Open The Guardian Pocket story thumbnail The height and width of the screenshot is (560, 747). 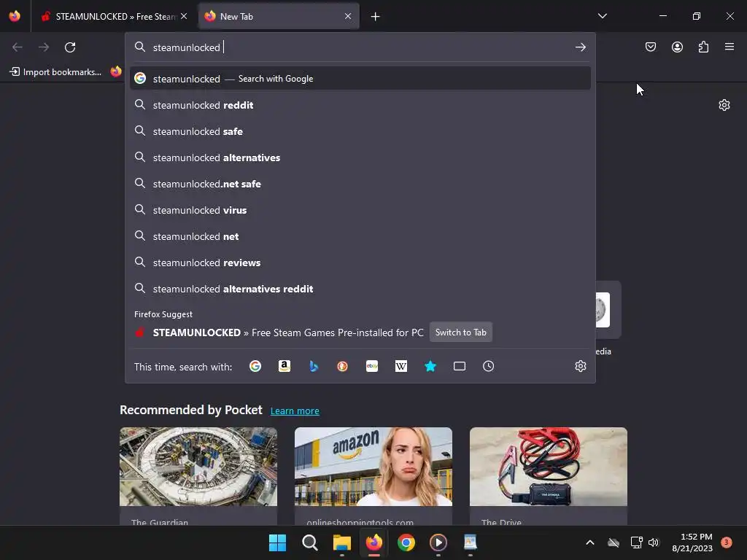[198, 467]
